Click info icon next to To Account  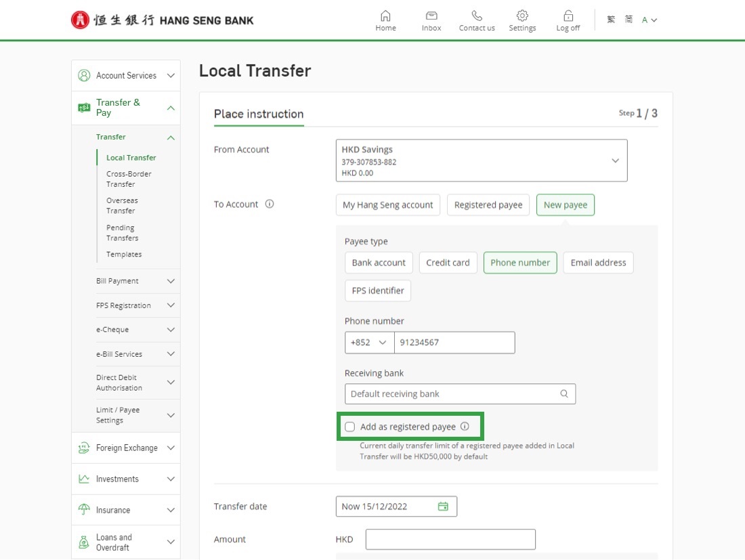[270, 204]
